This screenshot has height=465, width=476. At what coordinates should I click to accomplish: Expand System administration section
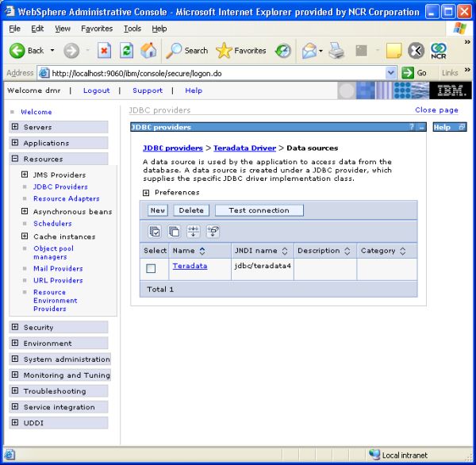tap(15, 359)
